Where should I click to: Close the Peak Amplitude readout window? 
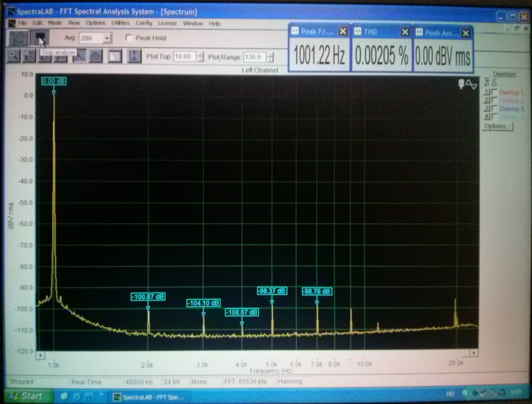tap(466, 33)
